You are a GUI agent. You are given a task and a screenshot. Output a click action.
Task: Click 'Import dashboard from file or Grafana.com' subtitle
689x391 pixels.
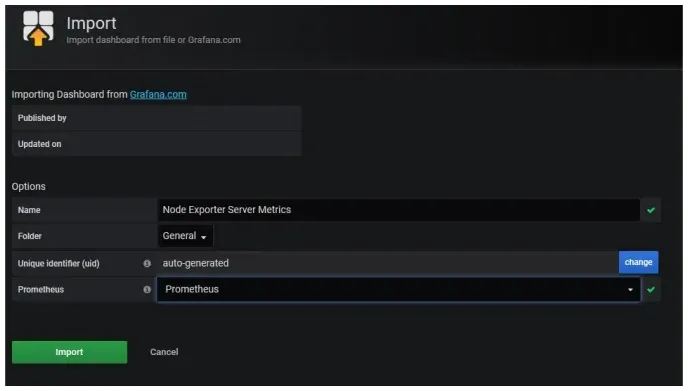coord(153,40)
